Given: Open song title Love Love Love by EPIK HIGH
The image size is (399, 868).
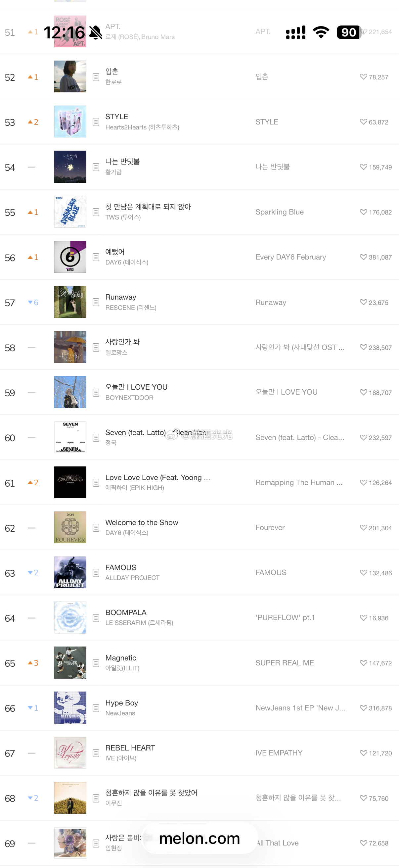Looking at the screenshot, I should 157,477.
